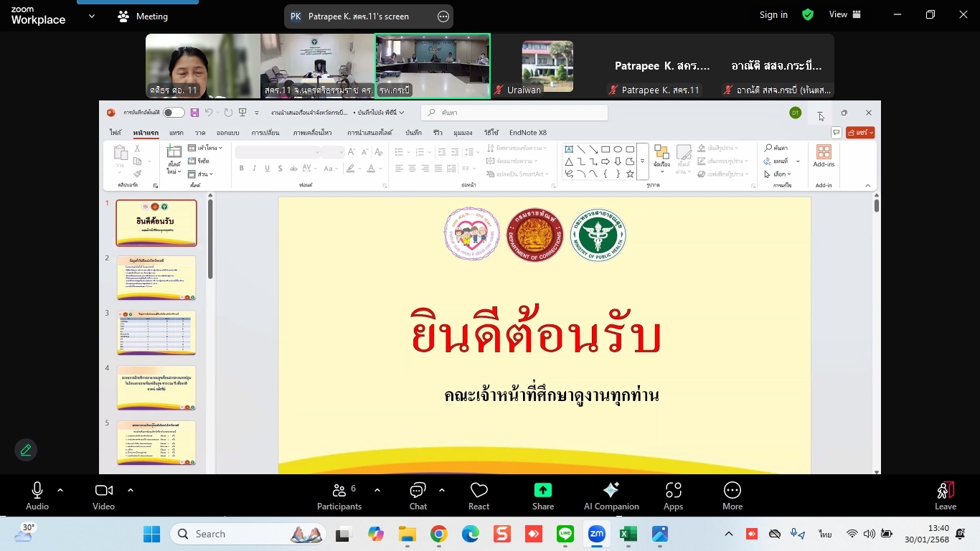
Task: Switch to Animations tab (ภาพเคลื่อนไหว)
Action: pos(312,133)
